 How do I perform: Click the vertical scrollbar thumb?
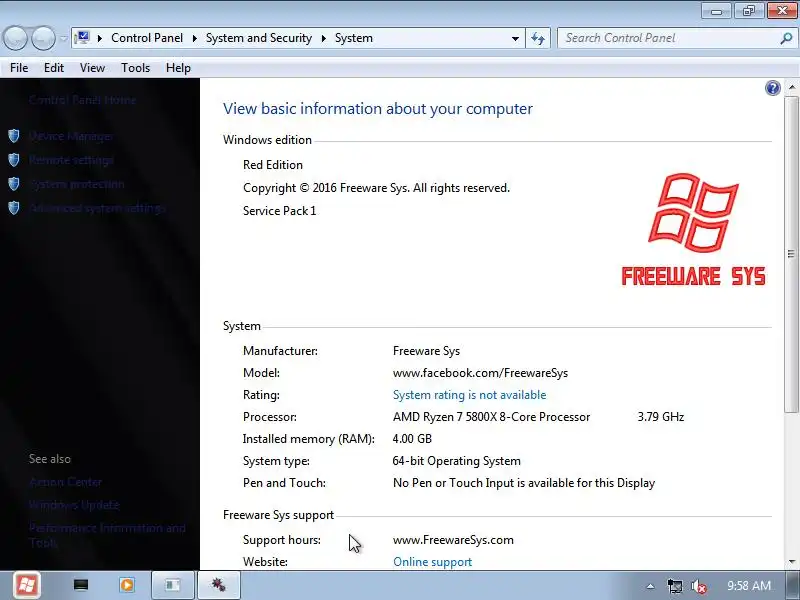791,254
